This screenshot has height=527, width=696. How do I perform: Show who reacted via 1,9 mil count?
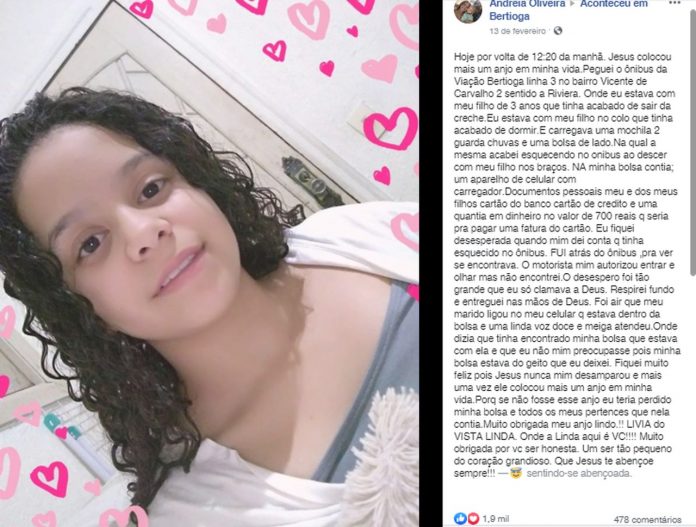[x=495, y=519]
